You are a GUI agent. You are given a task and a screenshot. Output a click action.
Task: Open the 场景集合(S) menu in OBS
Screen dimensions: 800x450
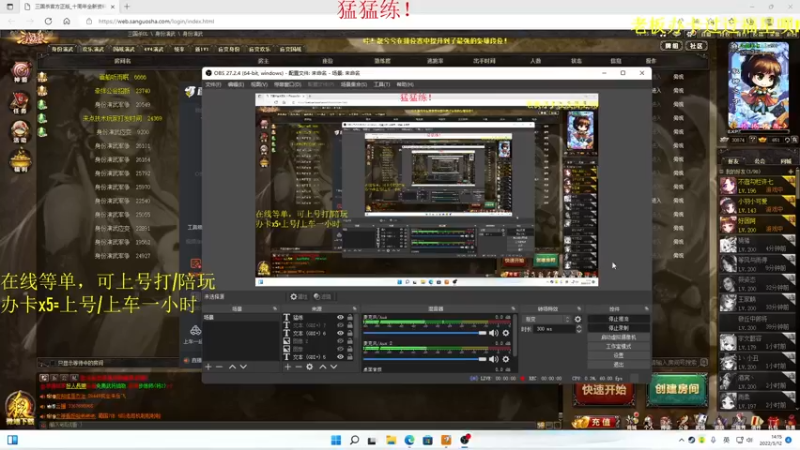pos(354,84)
